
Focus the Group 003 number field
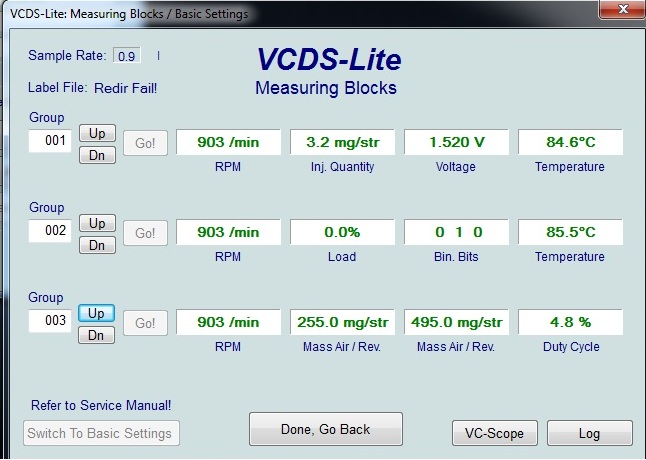pos(50,321)
